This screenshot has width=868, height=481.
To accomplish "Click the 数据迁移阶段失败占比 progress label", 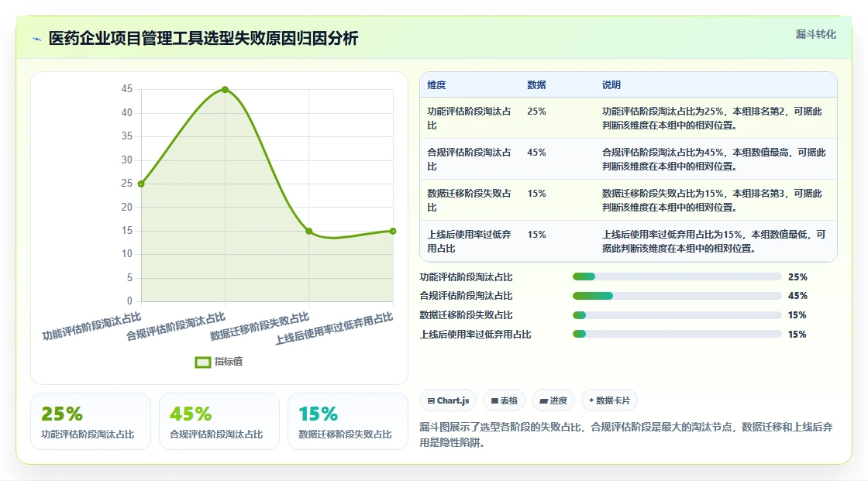I will (x=466, y=315).
